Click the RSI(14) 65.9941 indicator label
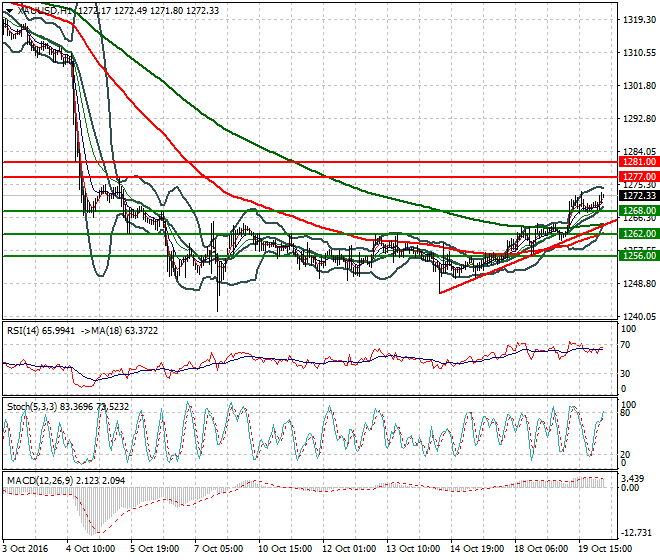Viewport: 660px width, 560px height. (41, 331)
